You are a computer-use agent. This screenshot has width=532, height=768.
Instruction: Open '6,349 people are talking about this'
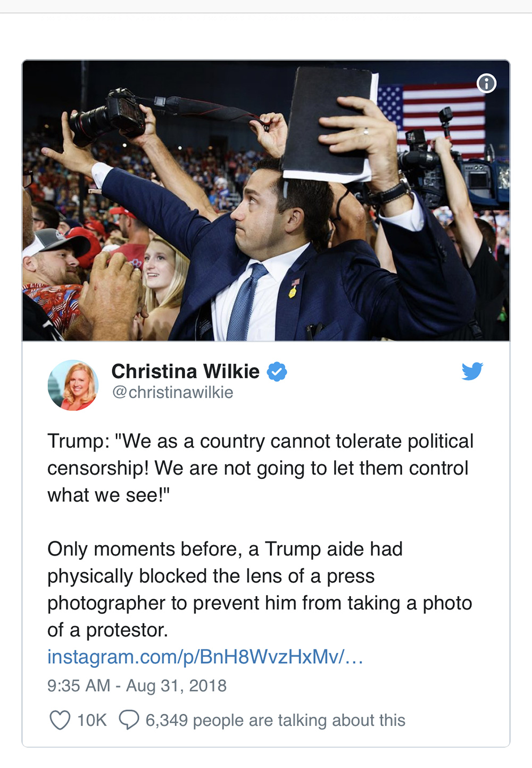(x=275, y=720)
